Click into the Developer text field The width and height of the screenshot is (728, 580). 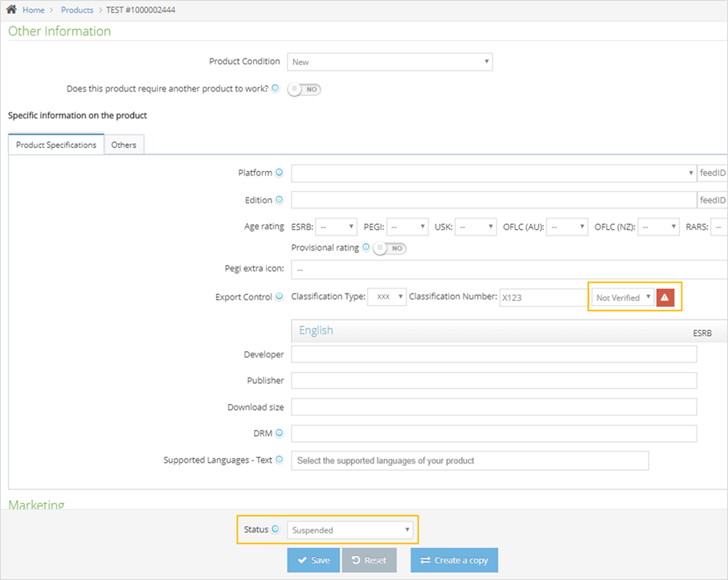[493, 354]
